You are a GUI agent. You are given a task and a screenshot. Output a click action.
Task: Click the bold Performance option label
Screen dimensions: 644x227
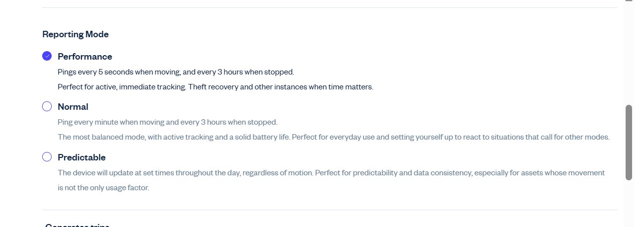click(x=85, y=57)
